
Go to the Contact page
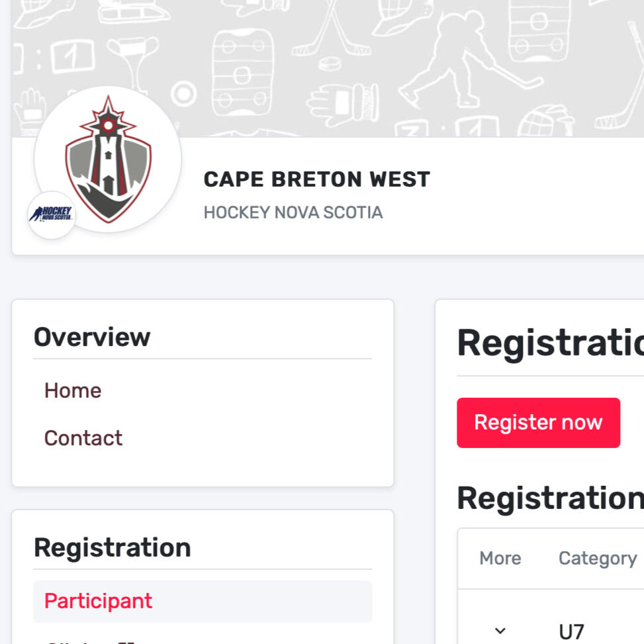pos(83,438)
